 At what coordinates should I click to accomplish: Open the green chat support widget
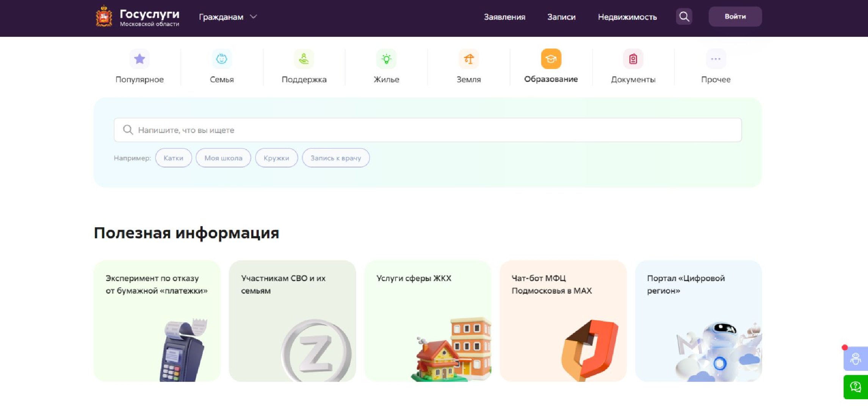(x=855, y=387)
